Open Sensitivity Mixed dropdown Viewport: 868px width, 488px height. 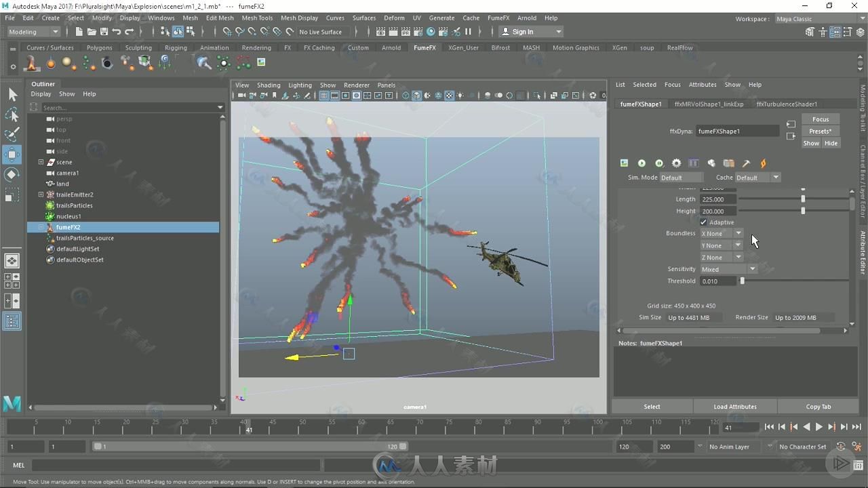728,270
